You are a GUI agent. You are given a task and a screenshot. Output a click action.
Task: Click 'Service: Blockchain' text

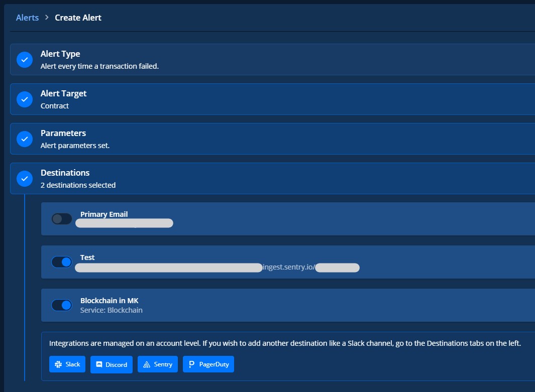111,310
